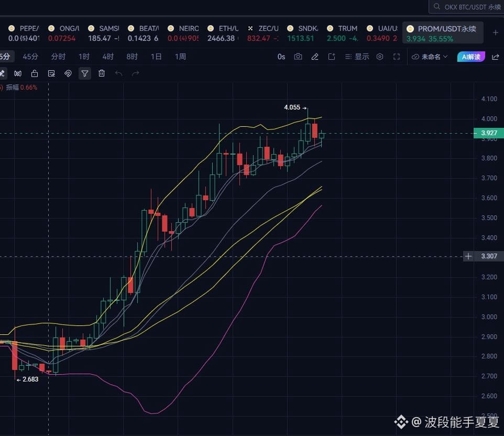Viewport: 504px width, 436px height.
Task: Switch to the ONG ticker tab
Action: (63, 33)
